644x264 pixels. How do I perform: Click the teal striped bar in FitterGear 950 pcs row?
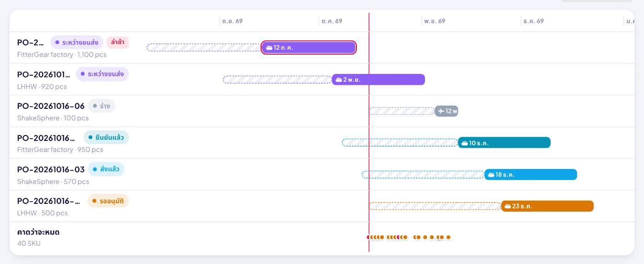pyautogui.click(x=400, y=143)
